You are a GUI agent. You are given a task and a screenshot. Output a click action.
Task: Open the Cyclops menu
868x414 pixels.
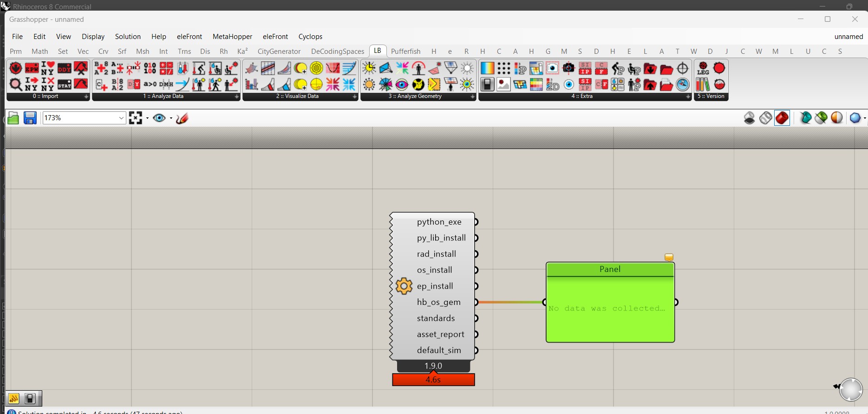click(310, 37)
